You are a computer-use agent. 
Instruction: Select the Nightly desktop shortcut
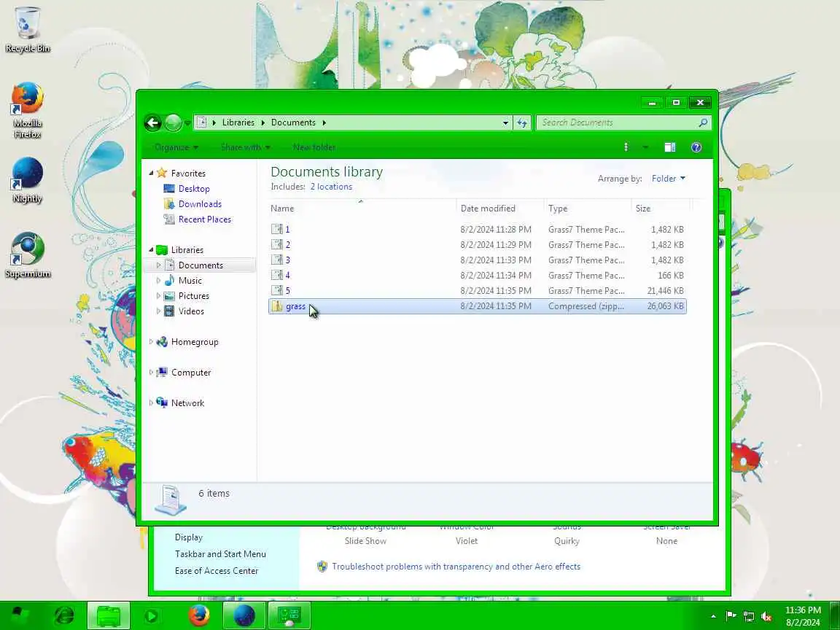pos(27,180)
